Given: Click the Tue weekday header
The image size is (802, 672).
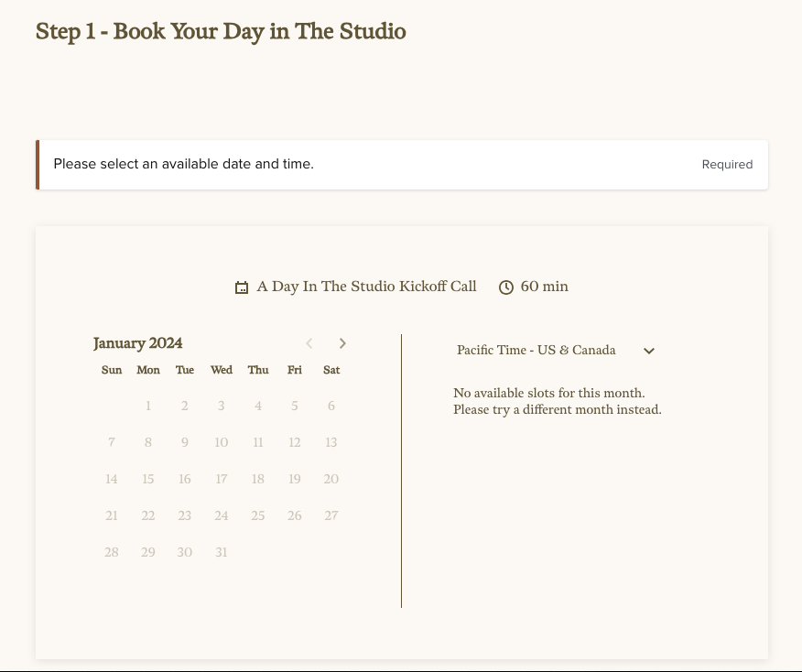Looking at the screenshot, I should click(185, 370).
